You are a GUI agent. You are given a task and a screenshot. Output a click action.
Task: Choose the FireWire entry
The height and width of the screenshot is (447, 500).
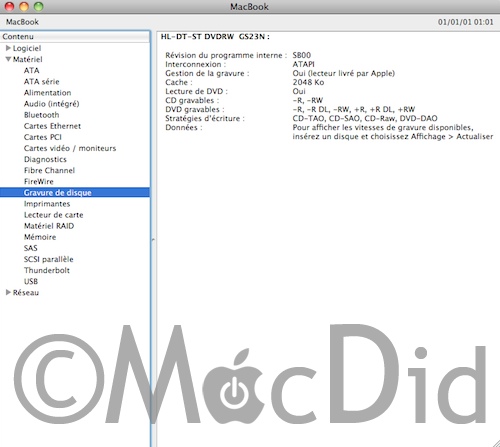pos(39,182)
